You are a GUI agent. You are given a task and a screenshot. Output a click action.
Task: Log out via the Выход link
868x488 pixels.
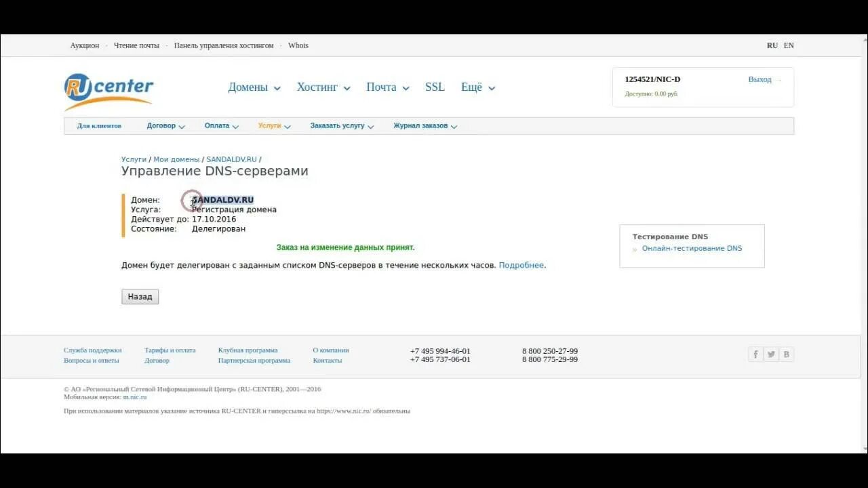coord(759,79)
